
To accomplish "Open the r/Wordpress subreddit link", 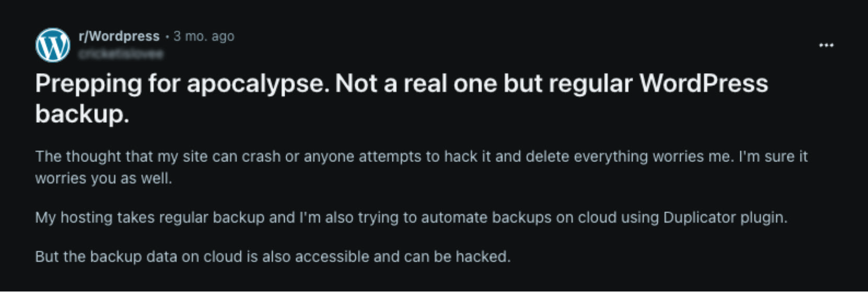I will coord(119,36).
